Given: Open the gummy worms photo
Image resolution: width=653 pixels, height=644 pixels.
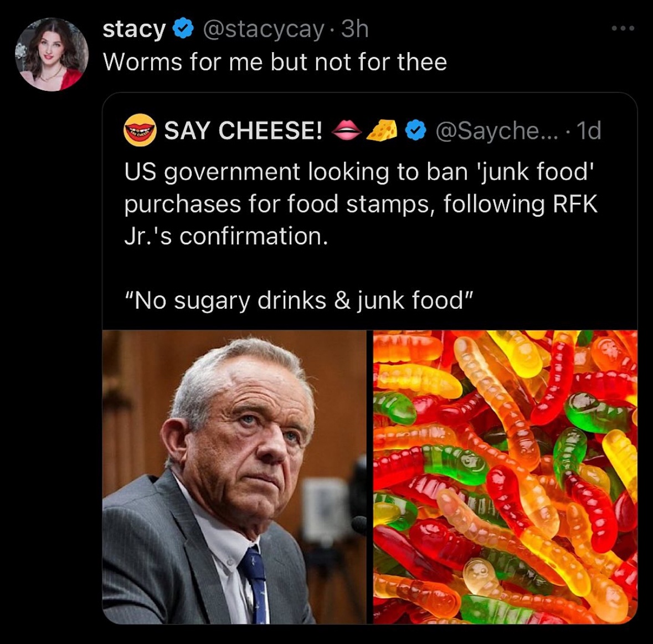Looking at the screenshot, I should coord(505,477).
